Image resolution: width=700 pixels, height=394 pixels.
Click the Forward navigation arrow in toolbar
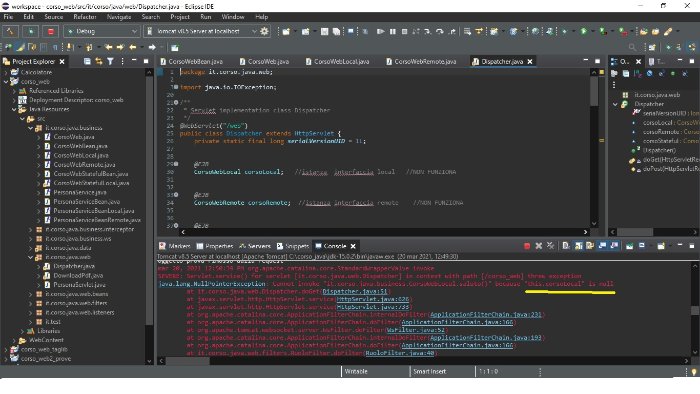[152, 47]
